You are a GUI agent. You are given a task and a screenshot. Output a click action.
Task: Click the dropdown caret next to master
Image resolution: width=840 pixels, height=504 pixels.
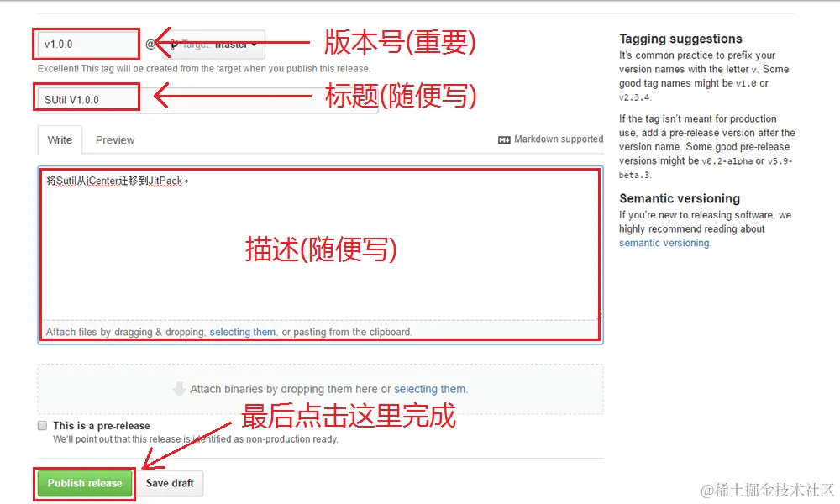254,45
